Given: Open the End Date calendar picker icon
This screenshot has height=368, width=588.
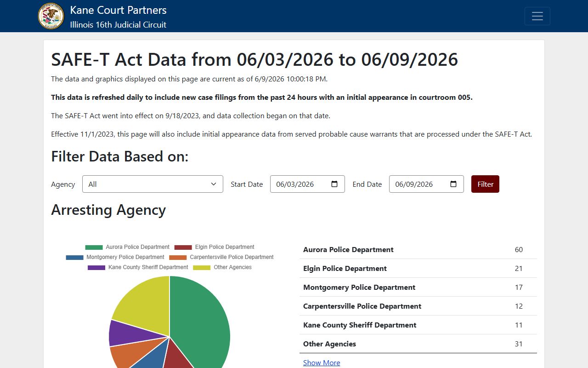Looking at the screenshot, I should (x=453, y=184).
